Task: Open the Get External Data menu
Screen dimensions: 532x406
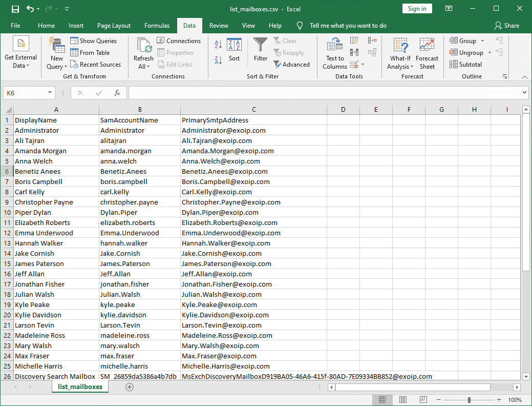Action: point(20,52)
